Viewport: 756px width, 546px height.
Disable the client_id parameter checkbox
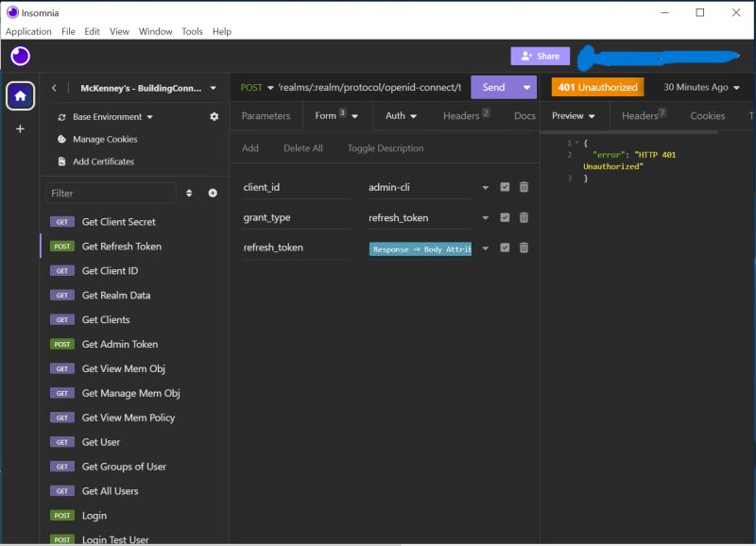pos(504,187)
